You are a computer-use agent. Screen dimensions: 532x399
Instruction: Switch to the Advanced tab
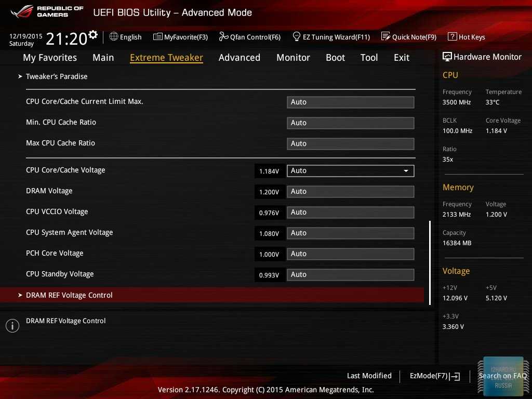point(239,58)
